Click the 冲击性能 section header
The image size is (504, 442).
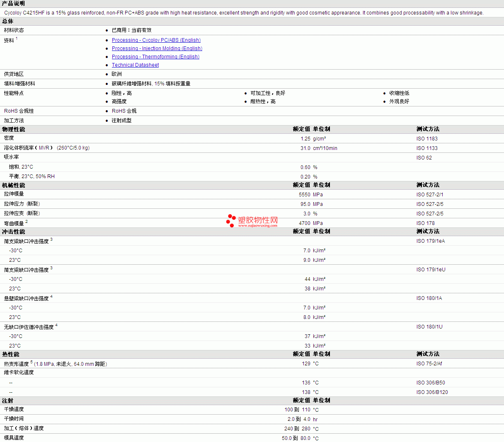coord(13,232)
